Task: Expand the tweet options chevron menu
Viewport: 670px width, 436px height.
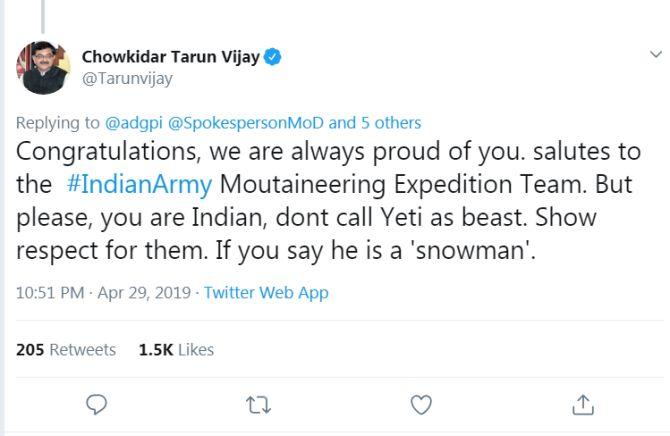Action: pos(655,54)
